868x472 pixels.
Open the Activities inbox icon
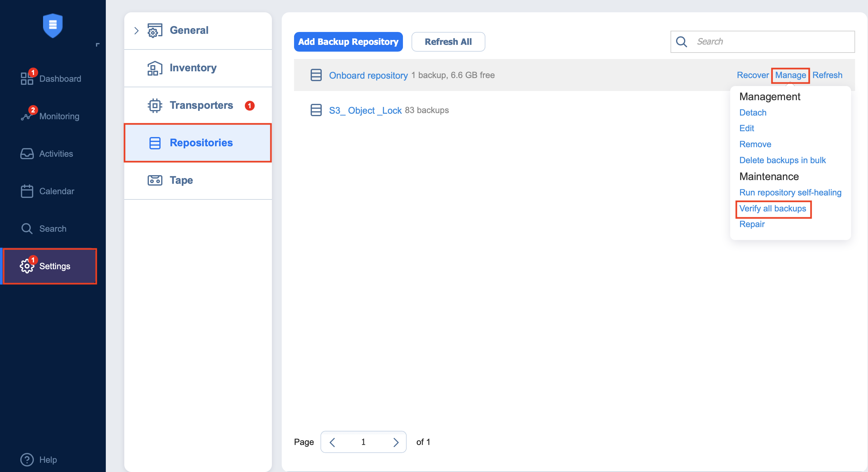click(x=27, y=154)
